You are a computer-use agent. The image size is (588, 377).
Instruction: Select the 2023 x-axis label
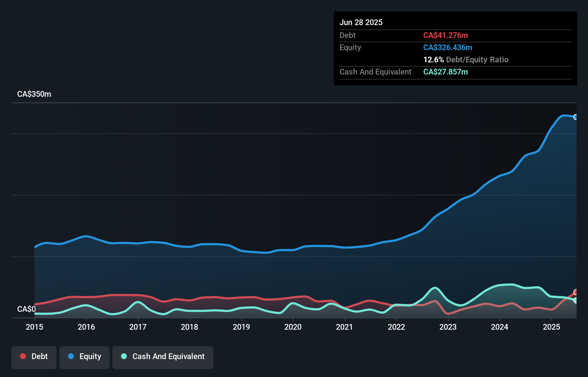[448, 327]
